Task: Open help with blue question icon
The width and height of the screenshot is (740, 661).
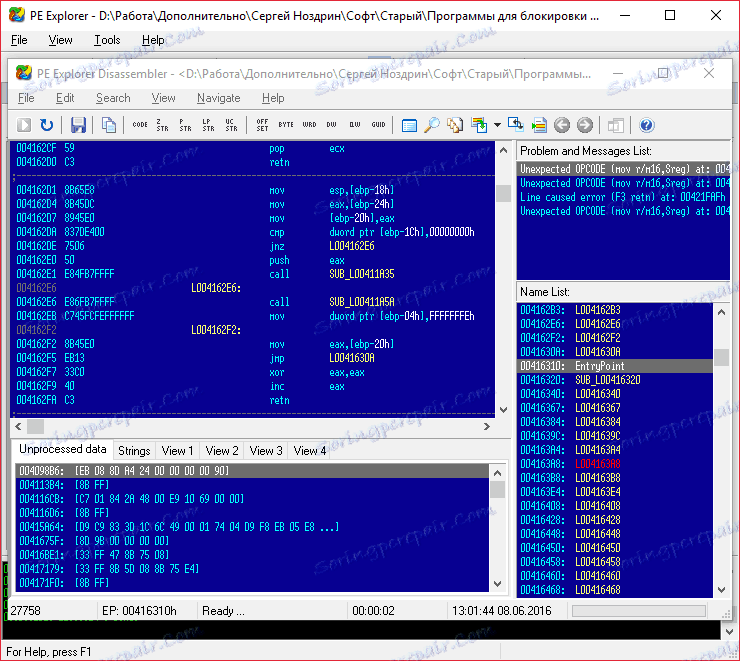Action: coord(647,125)
